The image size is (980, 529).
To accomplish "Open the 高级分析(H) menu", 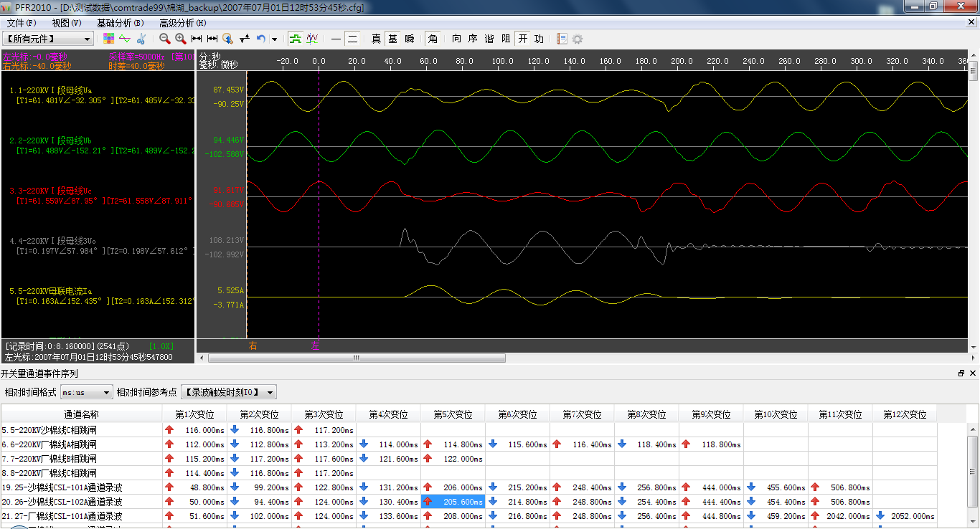I will (x=183, y=23).
